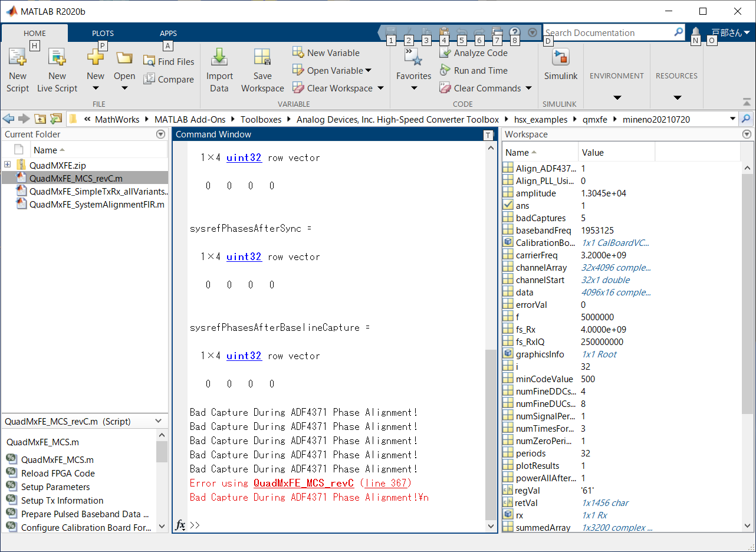
Task: Open Workspace panel actions menu
Action: [x=747, y=134]
